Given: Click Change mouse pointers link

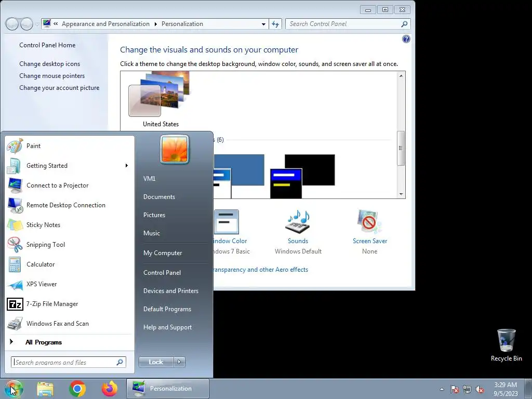Looking at the screenshot, I should tap(52, 76).
